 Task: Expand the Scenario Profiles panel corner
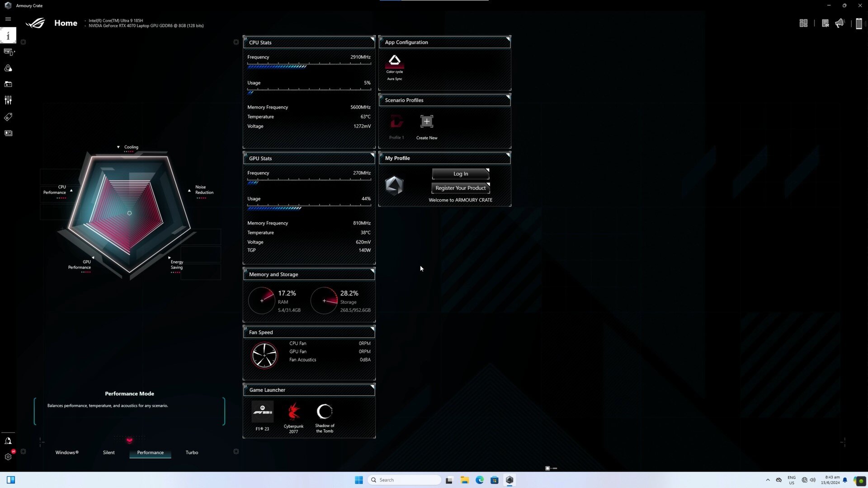[x=508, y=97]
